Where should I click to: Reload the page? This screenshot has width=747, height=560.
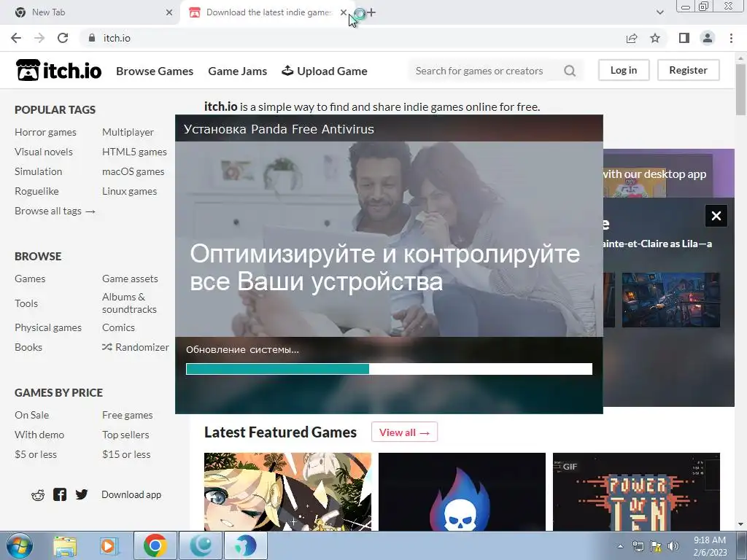(x=63, y=38)
